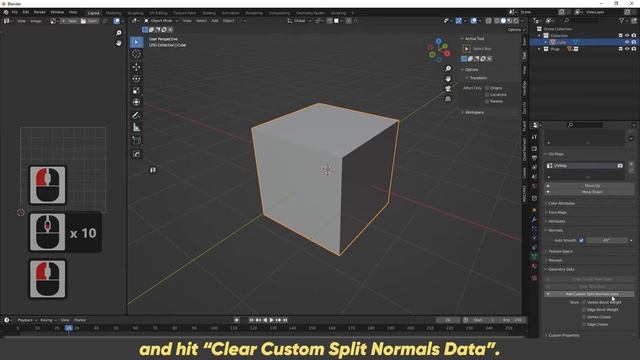
Task: Click the Move Down button
Action: (589, 191)
